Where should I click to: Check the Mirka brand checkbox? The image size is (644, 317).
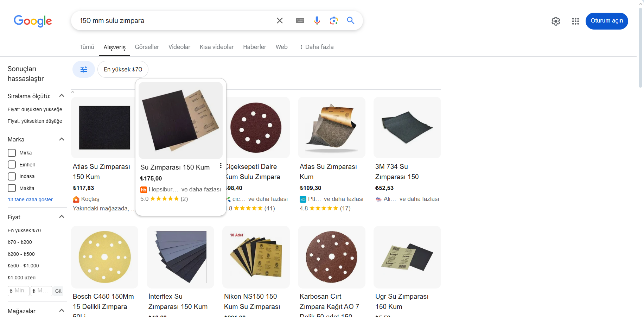point(12,153)
